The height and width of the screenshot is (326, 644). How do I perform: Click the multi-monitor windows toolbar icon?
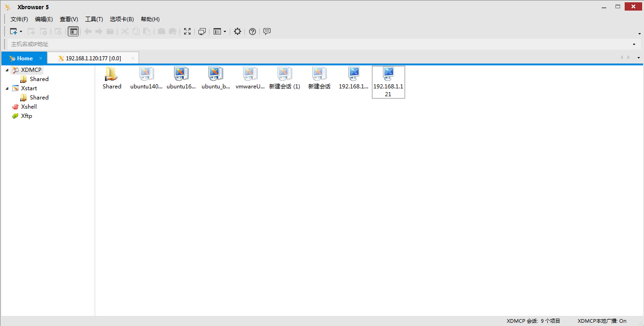pyautogui.click(x=202, y=31)
